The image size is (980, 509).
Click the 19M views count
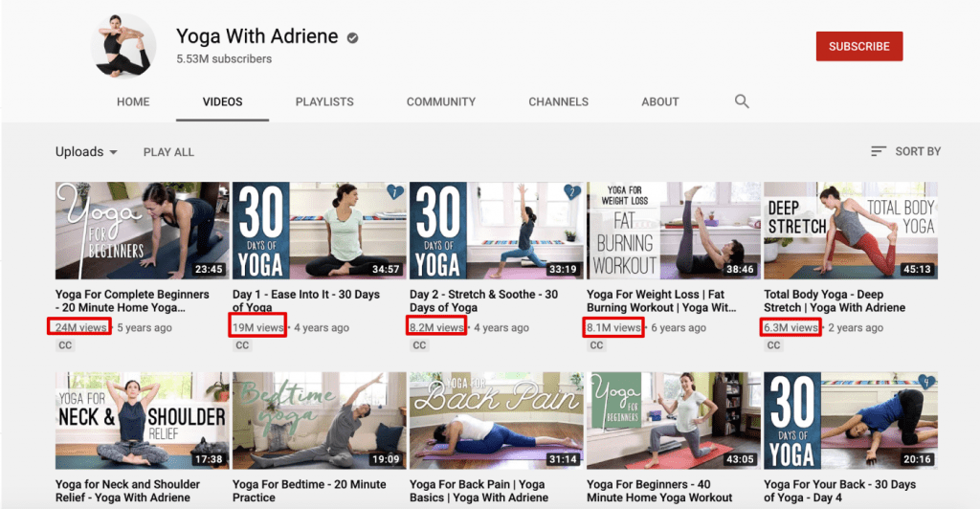point(257,327)
